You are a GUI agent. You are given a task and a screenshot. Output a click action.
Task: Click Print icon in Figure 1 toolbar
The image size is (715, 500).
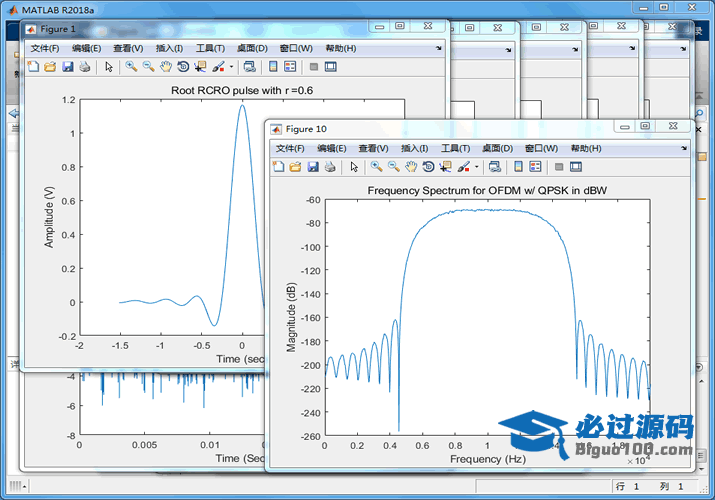click(x=85, y=67)
